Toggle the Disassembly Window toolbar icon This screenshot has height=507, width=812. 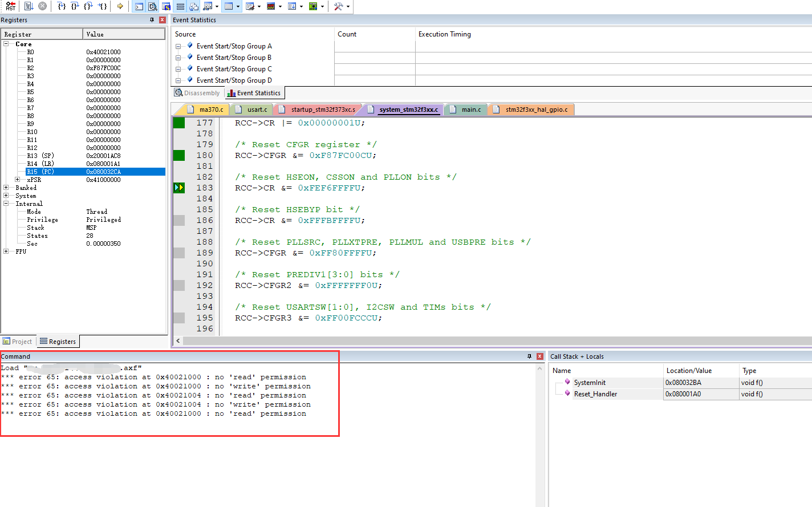152,6
